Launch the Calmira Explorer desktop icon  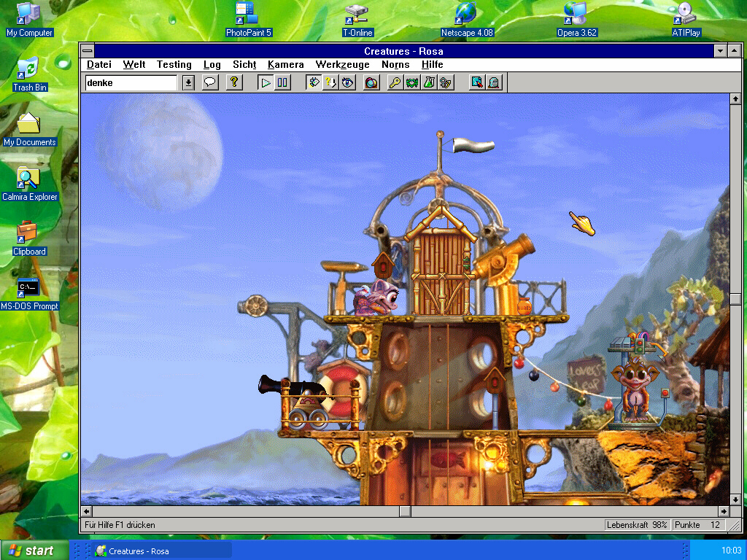coord(29,184)
